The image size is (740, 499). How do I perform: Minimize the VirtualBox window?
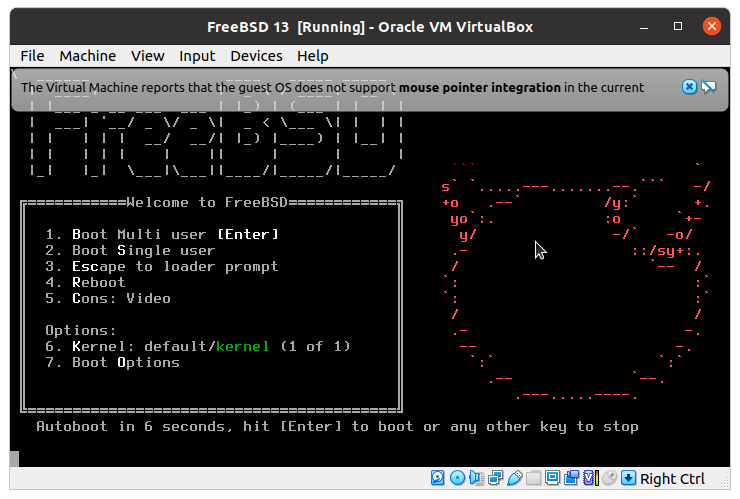644,26
